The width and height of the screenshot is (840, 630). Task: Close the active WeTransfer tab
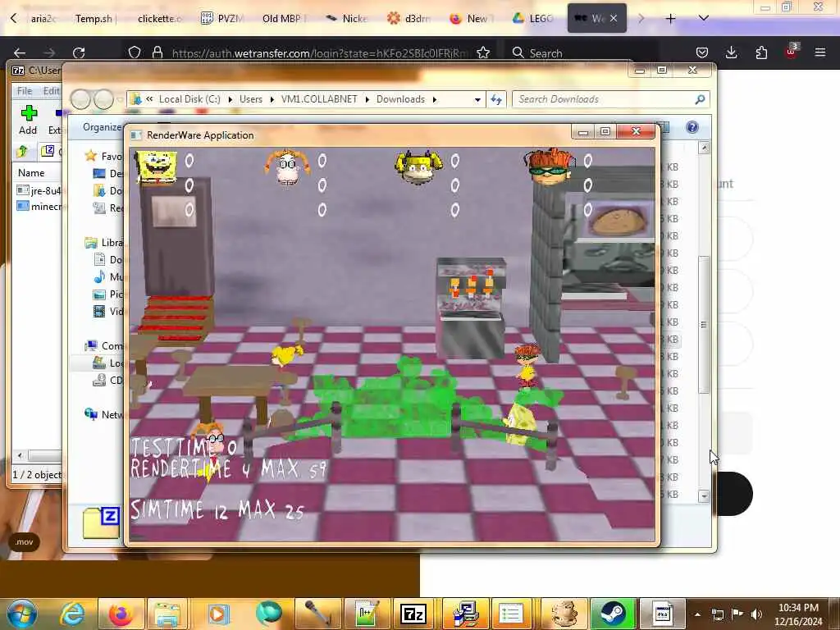pyautogui.click(x=614, y=18)
